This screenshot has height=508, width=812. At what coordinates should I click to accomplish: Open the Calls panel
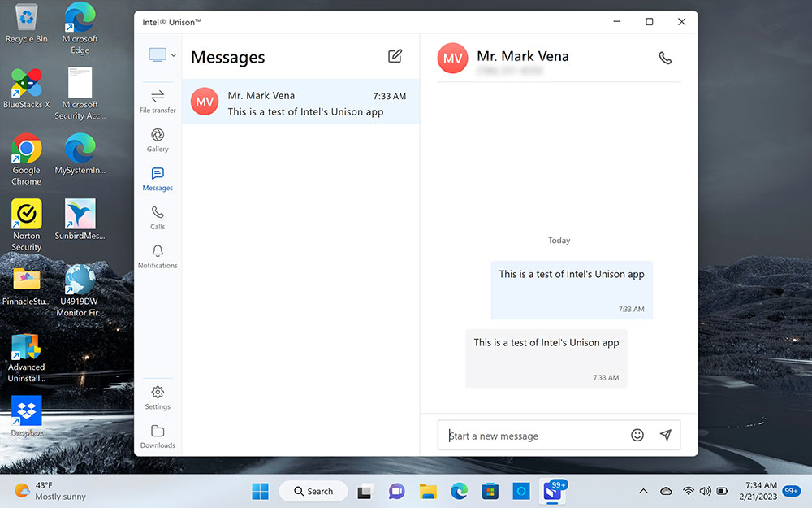click(x=157, y=215)
